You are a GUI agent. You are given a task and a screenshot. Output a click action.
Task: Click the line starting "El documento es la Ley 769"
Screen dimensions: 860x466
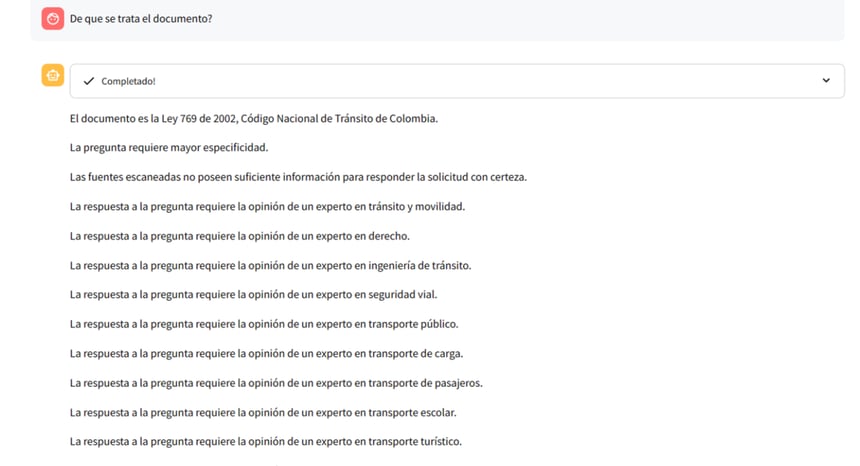click(x=254, y=118)
